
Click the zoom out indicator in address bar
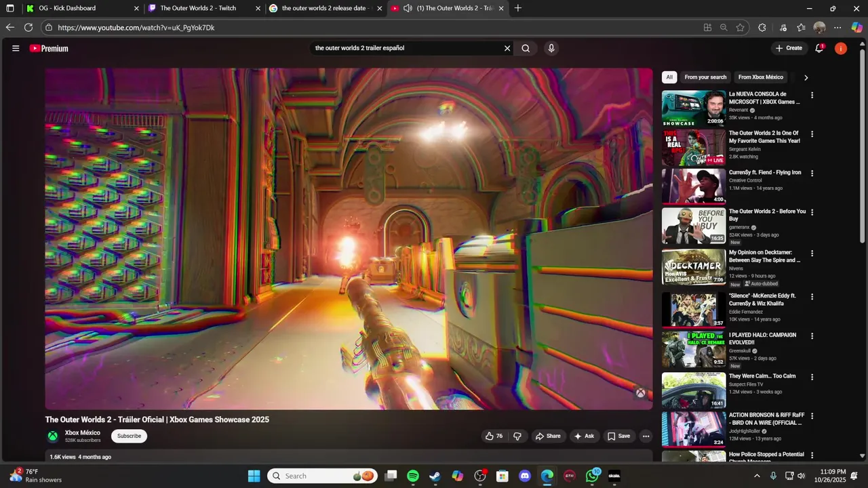(x=724, y=28)
